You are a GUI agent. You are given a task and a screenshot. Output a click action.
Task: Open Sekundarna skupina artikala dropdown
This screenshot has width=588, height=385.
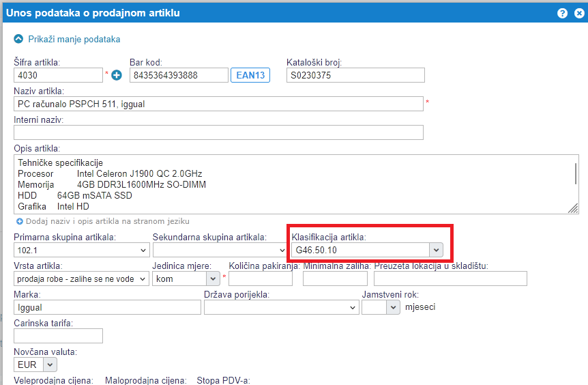(219, 251)
